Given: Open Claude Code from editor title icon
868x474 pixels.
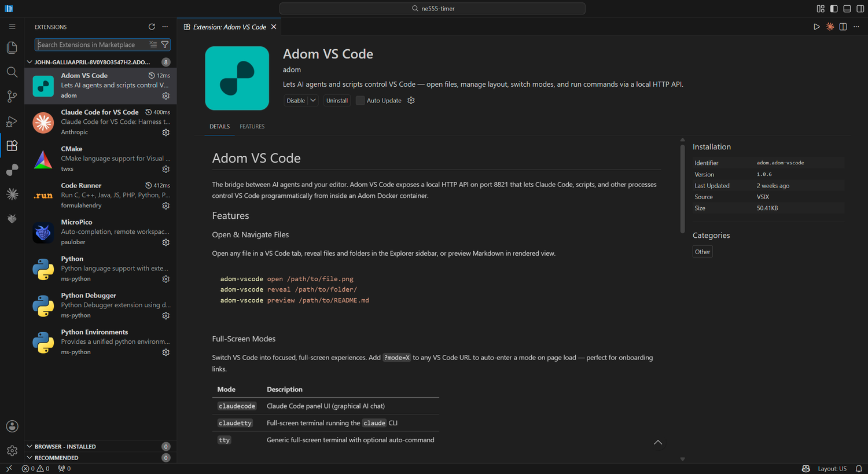Looking at the screenshot, I should coord(830,27).
